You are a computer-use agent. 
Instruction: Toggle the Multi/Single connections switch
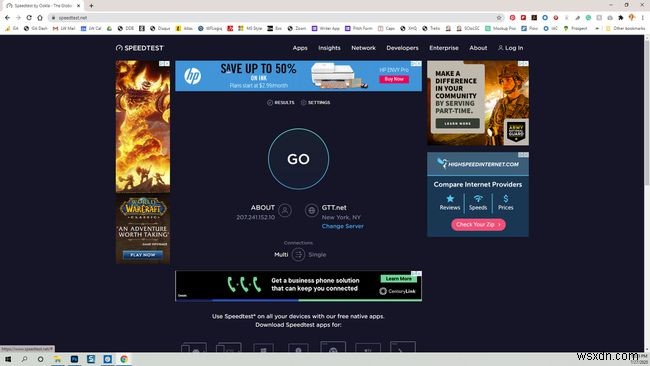[298, 255]
